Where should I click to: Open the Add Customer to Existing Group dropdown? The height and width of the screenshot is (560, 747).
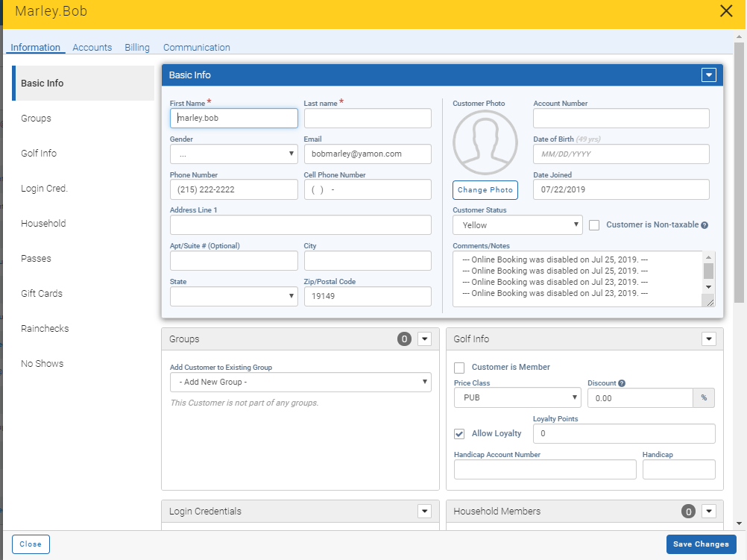pyautogui.click(x=300, y=383)
